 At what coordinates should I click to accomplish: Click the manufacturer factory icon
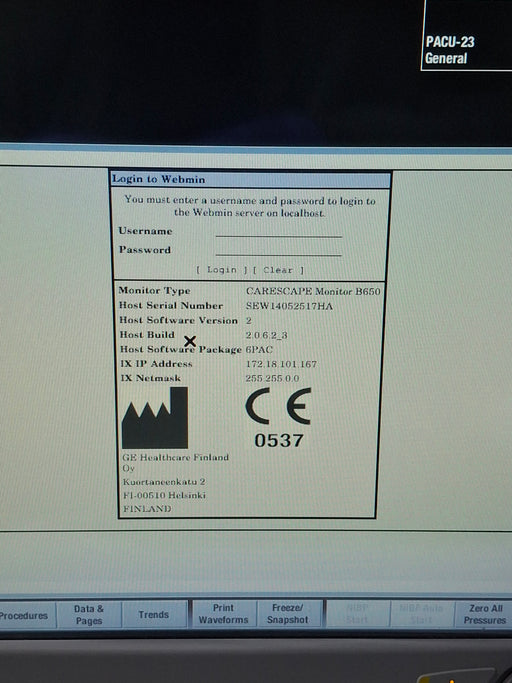click(x=155, y=418)
